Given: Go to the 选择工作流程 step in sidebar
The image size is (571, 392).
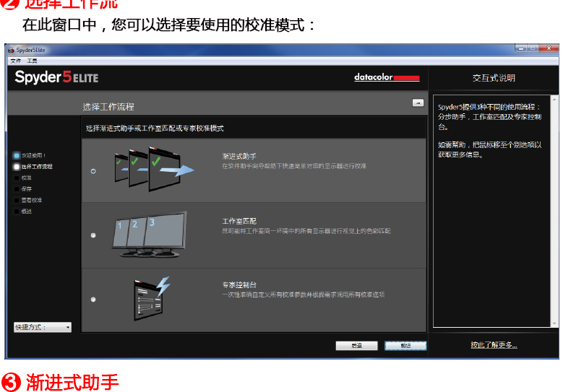Looking at the screenshot, I should pyautogui.click(x=33, y=167).
